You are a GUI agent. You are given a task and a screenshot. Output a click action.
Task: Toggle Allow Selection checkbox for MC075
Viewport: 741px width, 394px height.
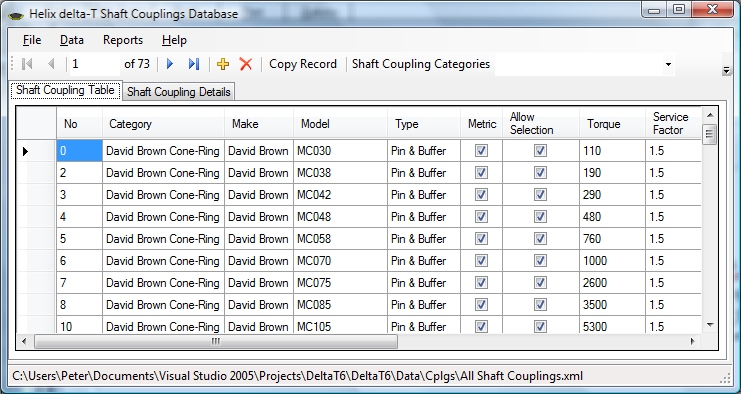[540, 283]
